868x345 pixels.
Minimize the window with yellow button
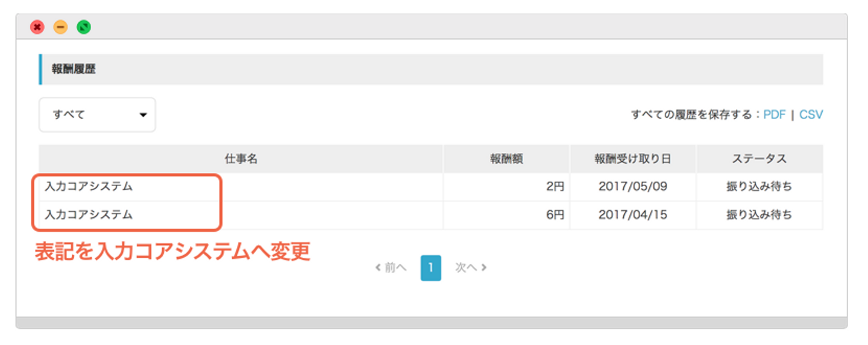pyautogui.click(x=61, y=27)
